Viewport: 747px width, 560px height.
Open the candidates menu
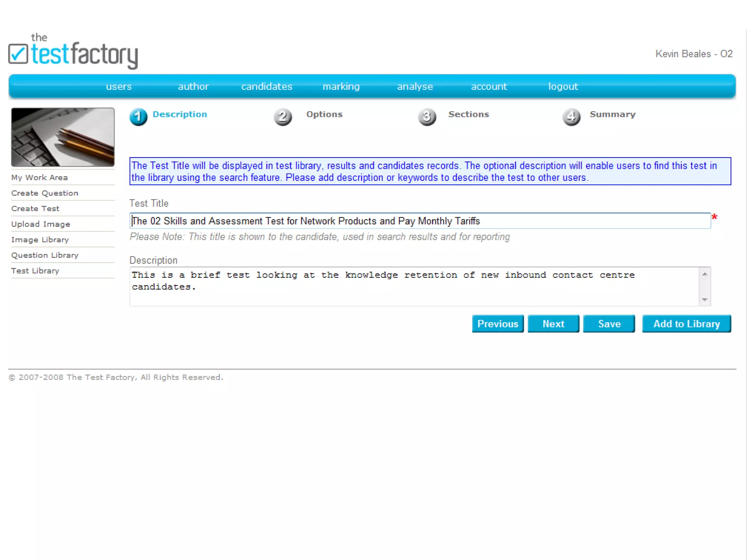point(267,86)
